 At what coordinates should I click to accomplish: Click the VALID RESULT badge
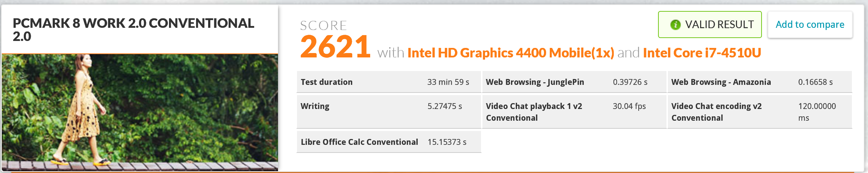point(710,25)
